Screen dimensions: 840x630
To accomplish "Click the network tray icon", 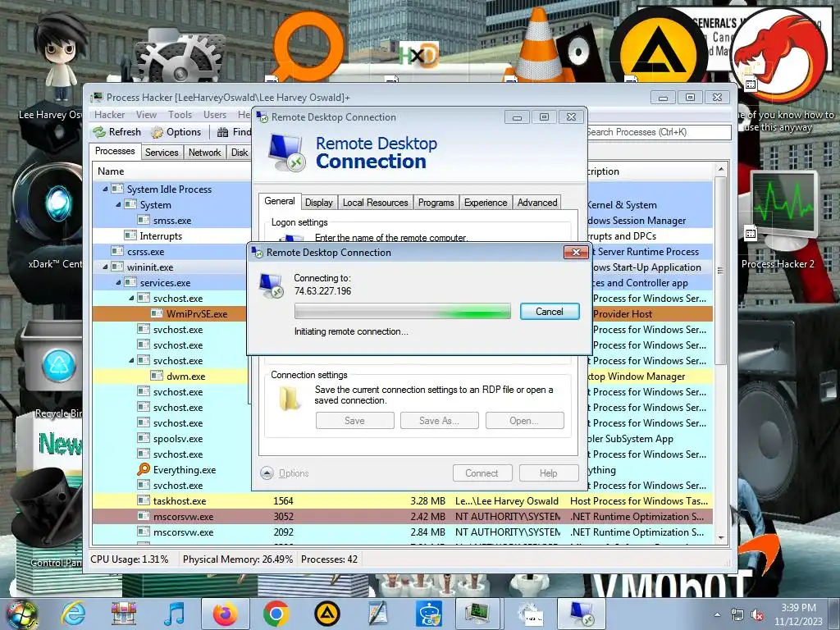I will pos(737,615).
